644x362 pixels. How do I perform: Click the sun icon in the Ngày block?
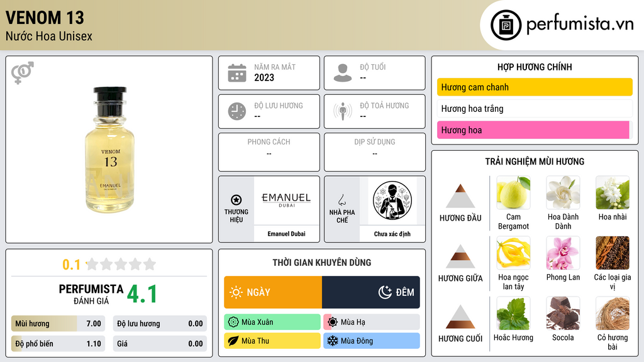[236, 292]
